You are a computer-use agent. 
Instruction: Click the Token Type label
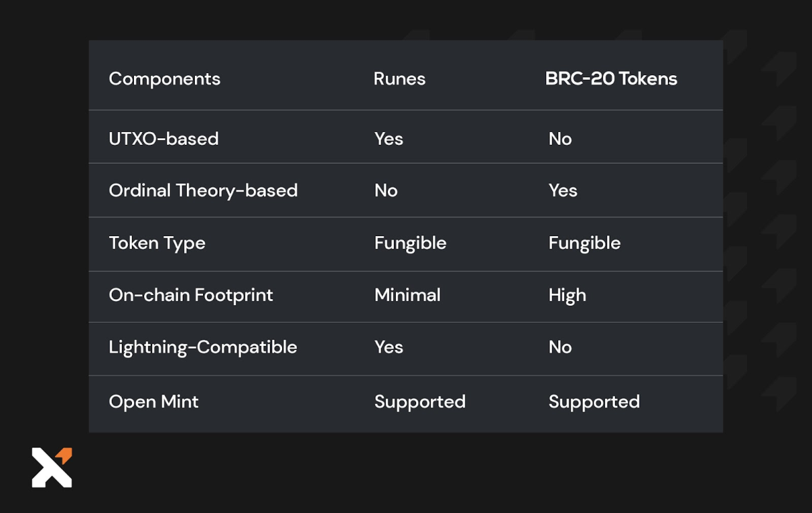click(x=157, y=243)
